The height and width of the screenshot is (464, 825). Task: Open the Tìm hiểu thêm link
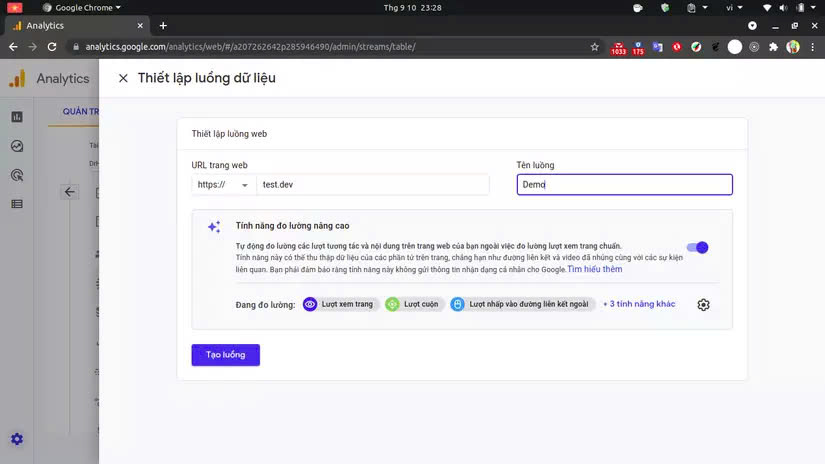pos(595,269)
